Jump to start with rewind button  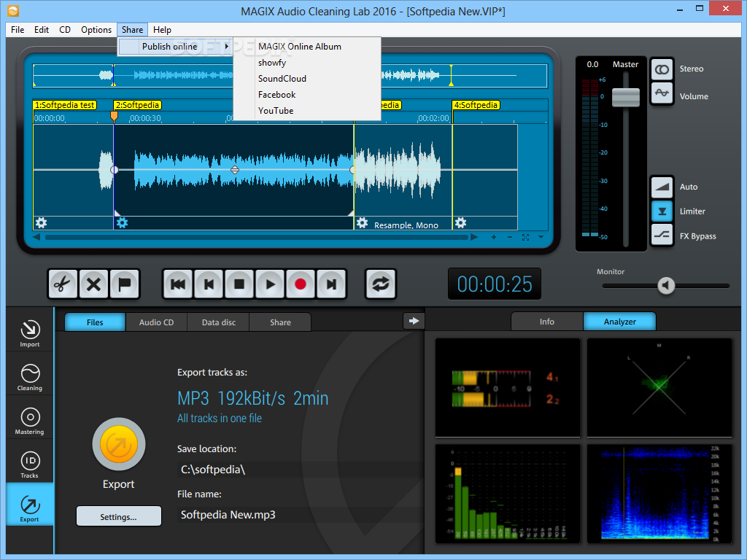click(178, 284)
